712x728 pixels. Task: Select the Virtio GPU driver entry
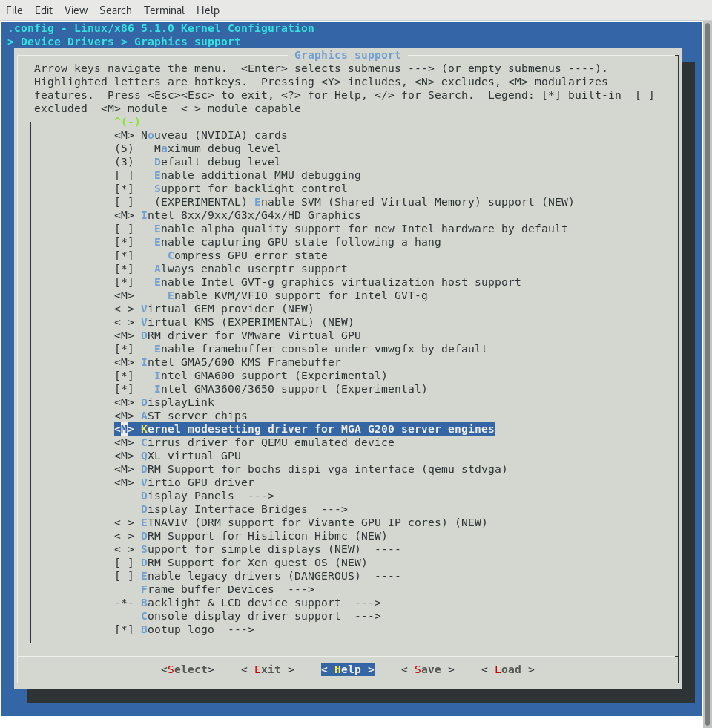click(197, 482)
